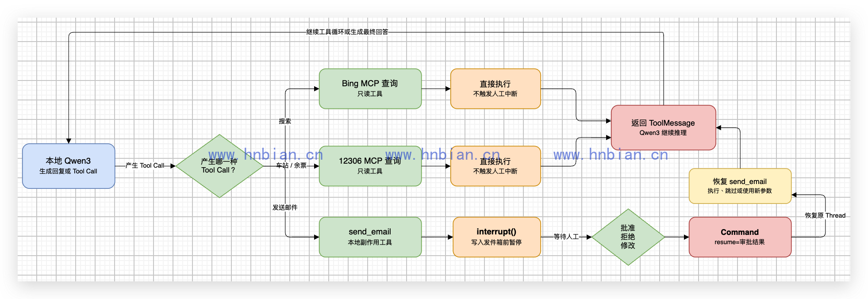
Task: Click the 批准 拒绝 修改 decision diamond
Action: (628, 237)
